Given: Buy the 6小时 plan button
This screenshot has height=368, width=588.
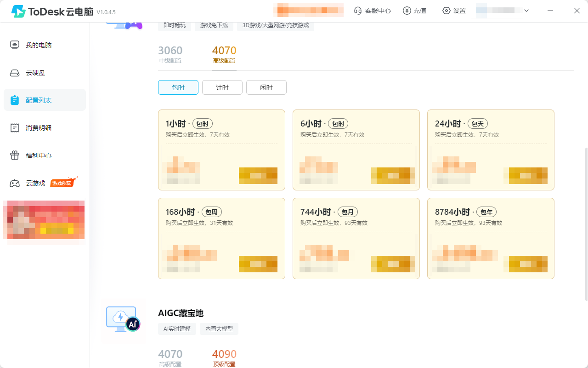Looking at the screenshot, I should click(x=393, y=176).
